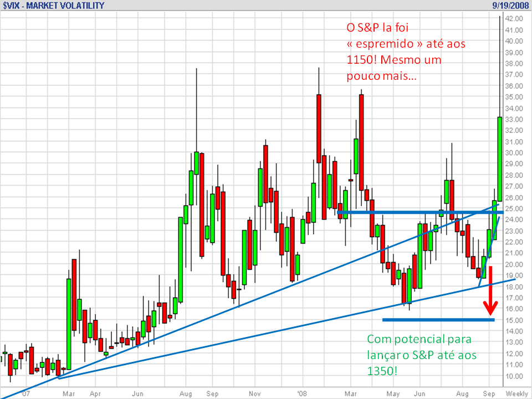The height and width of the screenshot is (399, 532).
Task: Select the 30.00 price axis label
Action: (x=514, y=153)
